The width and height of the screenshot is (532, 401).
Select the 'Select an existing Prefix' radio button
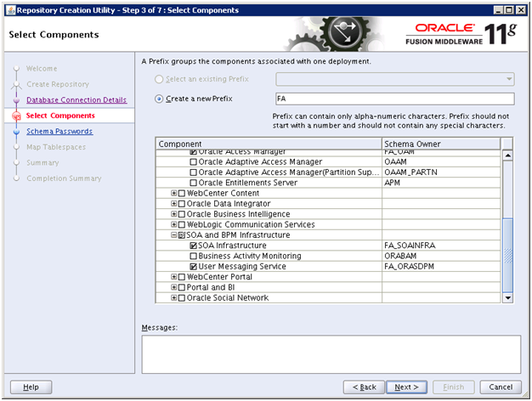[x=159, y=79]
